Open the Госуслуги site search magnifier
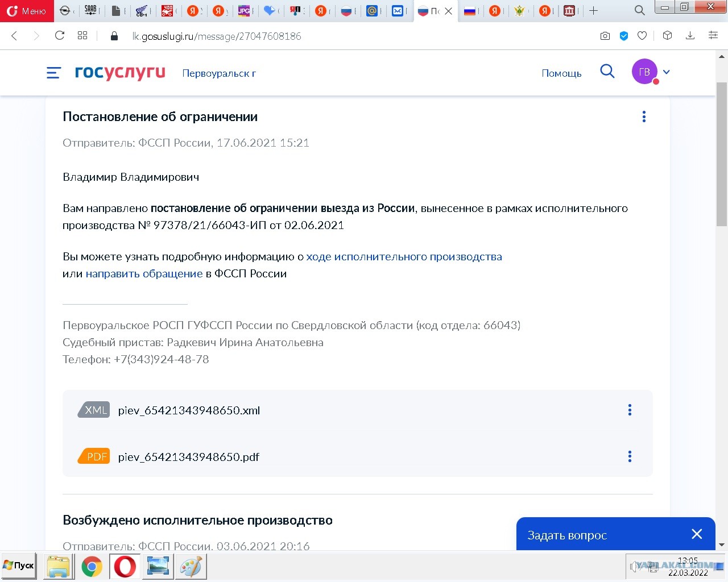The image size is (728, 582). point(607,72)
